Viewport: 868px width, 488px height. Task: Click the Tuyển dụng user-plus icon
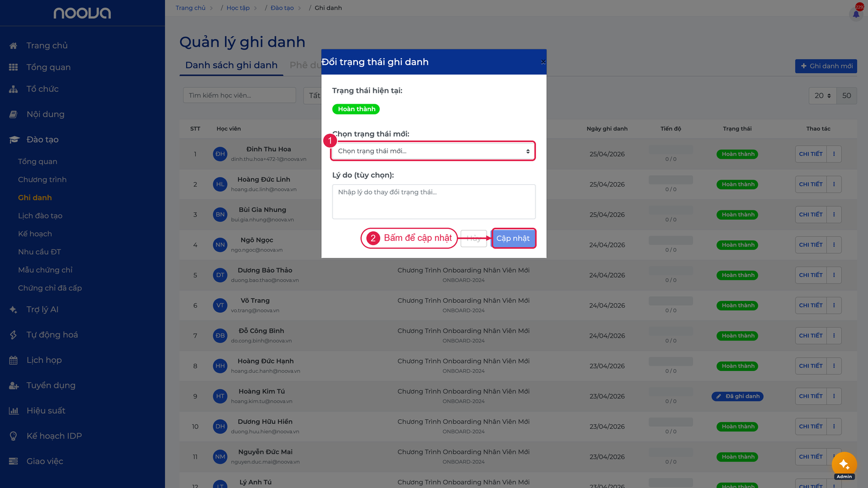tap(14, 386)
